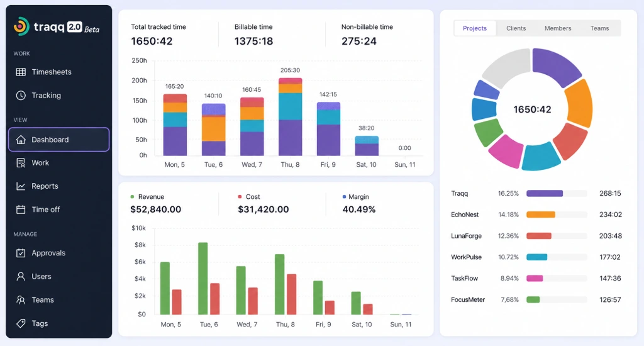644x346 pixels.
Task: Open Tags label in sidebar
Action: tap(40, 323)
